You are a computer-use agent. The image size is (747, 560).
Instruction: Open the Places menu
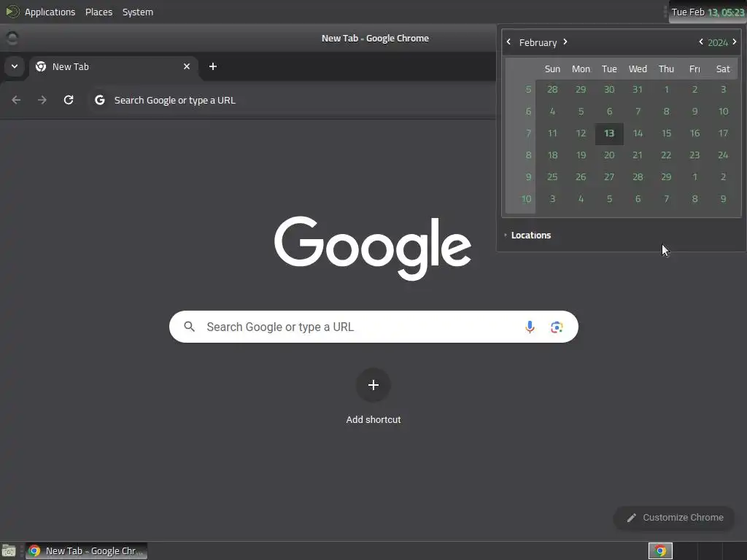coord(99,12)
